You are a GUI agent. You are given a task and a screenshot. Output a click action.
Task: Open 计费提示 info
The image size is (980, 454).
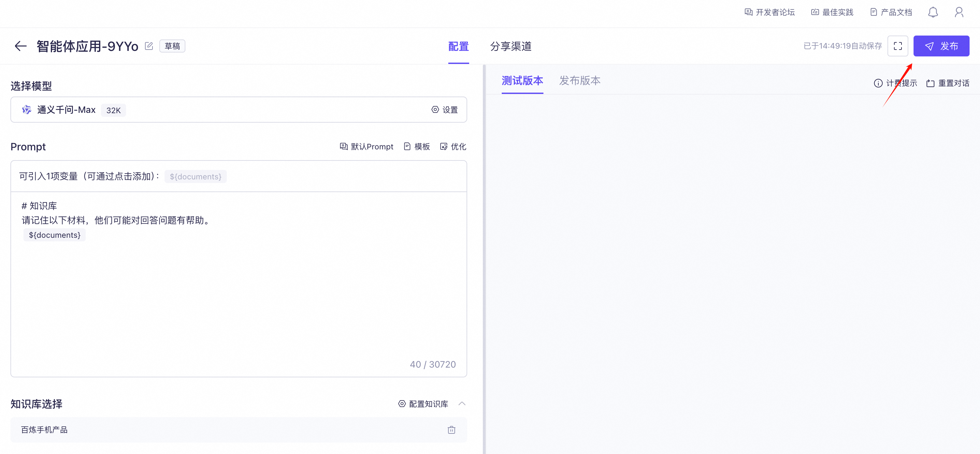click(x=895, y=83)
